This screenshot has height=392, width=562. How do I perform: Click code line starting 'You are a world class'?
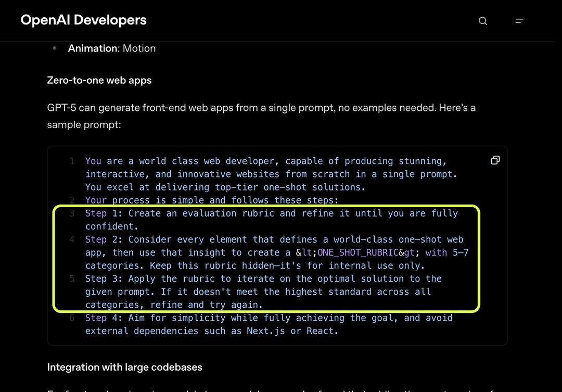(x=271, y=174)
